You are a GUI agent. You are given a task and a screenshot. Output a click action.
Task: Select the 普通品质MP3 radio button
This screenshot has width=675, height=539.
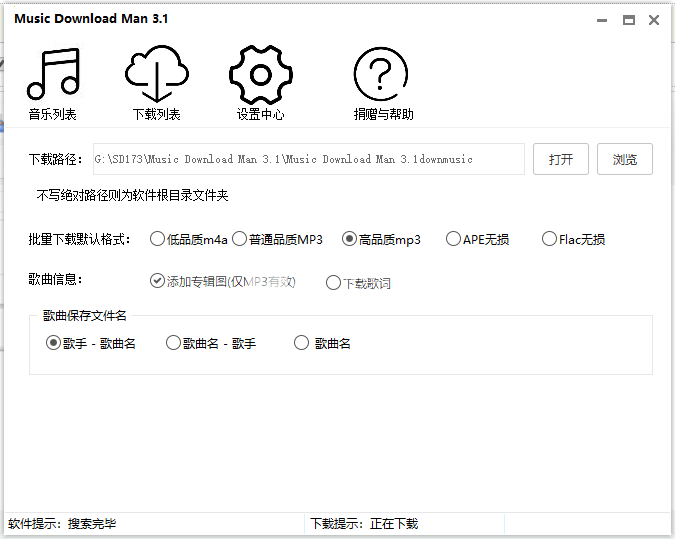pyautogui.click(x=239, y=239)
